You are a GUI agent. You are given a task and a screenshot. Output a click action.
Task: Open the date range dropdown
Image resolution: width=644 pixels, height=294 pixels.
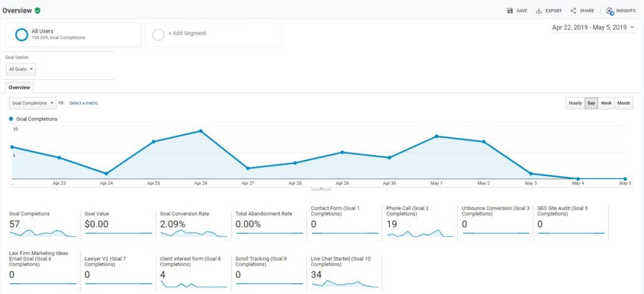593,28
